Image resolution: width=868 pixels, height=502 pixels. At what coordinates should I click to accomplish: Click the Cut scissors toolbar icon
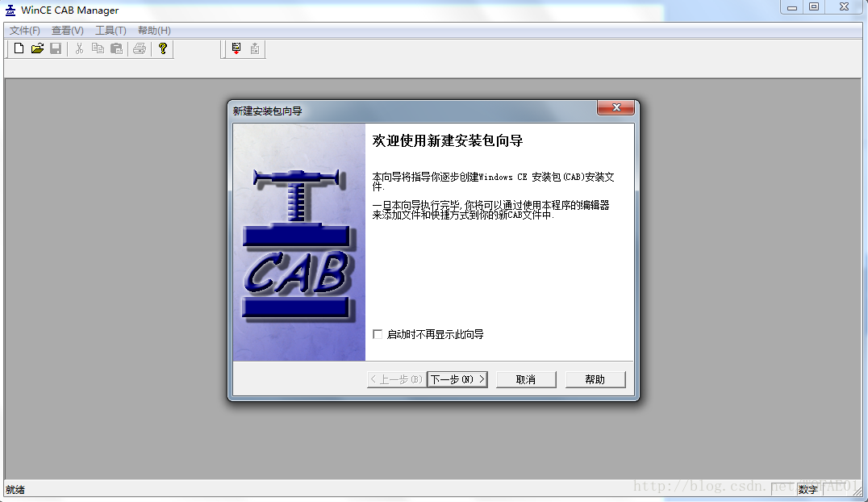point(79,48)
